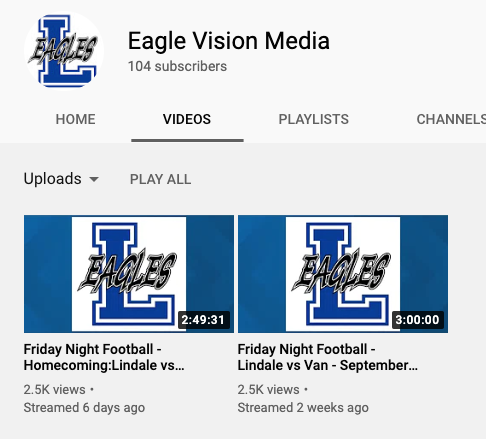Viewport: 486px width, 439px height.
Task: Open the Lindale vs Van video thumbnail
Action: (x=343, y=274)
